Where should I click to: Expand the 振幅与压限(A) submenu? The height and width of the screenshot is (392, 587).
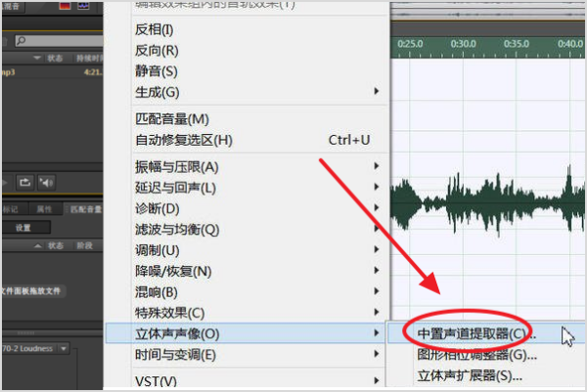click(258, 167)
